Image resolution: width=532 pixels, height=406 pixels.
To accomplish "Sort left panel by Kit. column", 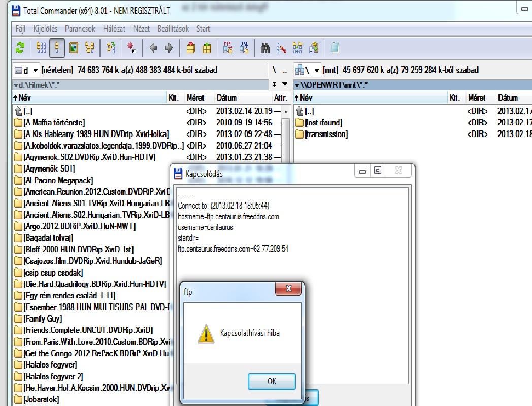I will [175, 98].
